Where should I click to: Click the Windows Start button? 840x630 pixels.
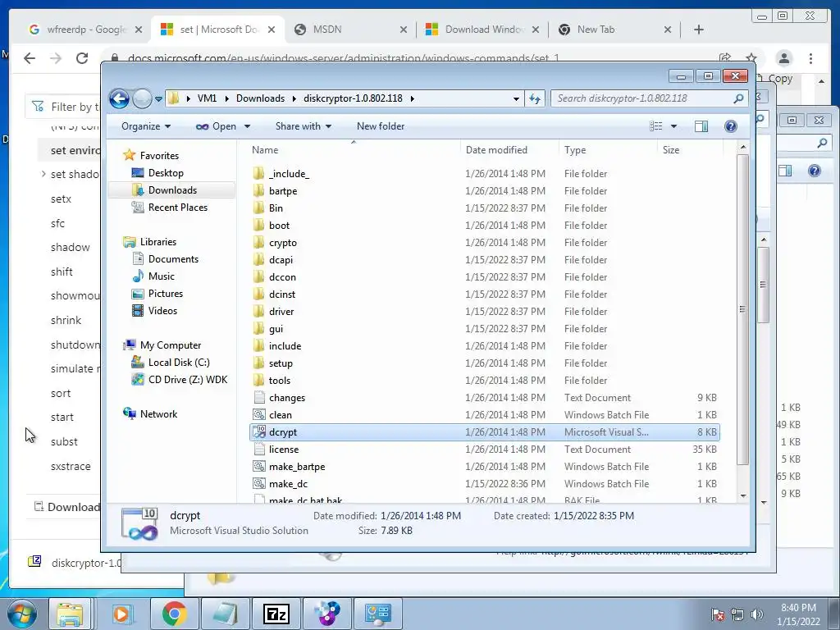(x=22, y=614)
